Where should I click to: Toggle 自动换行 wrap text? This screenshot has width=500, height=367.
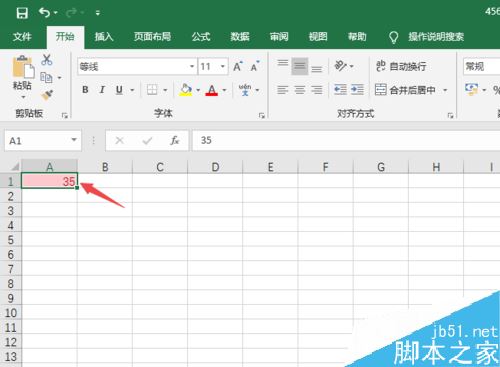pos(401,66)
